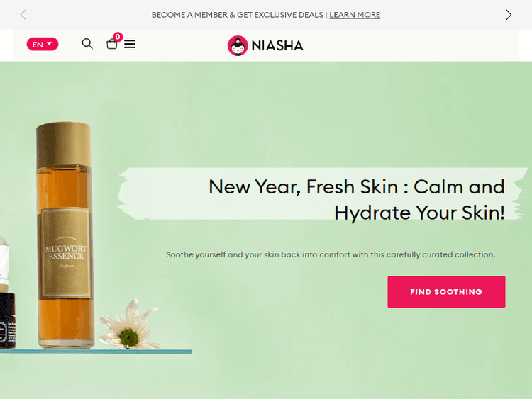Click the Become a Member announcement text
The width and height of the screenshot is (532, 399).
237,15
